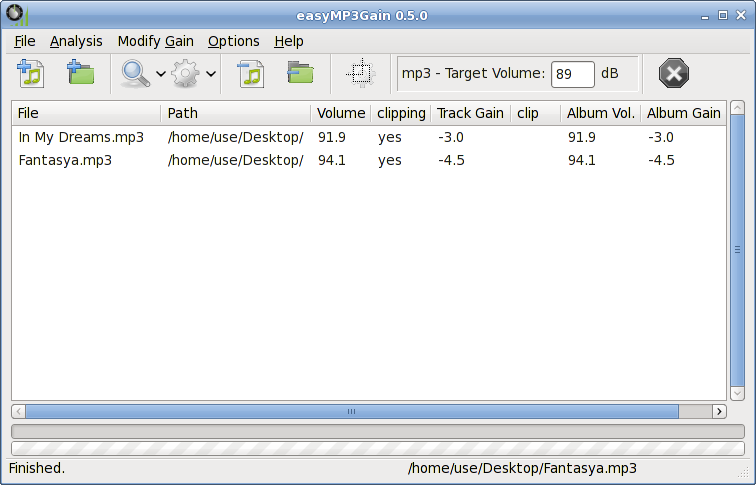Open the gear Gain dropdown arrow
Image resolution: width=756 pixels, height=485 pixels.
point(211,74)
